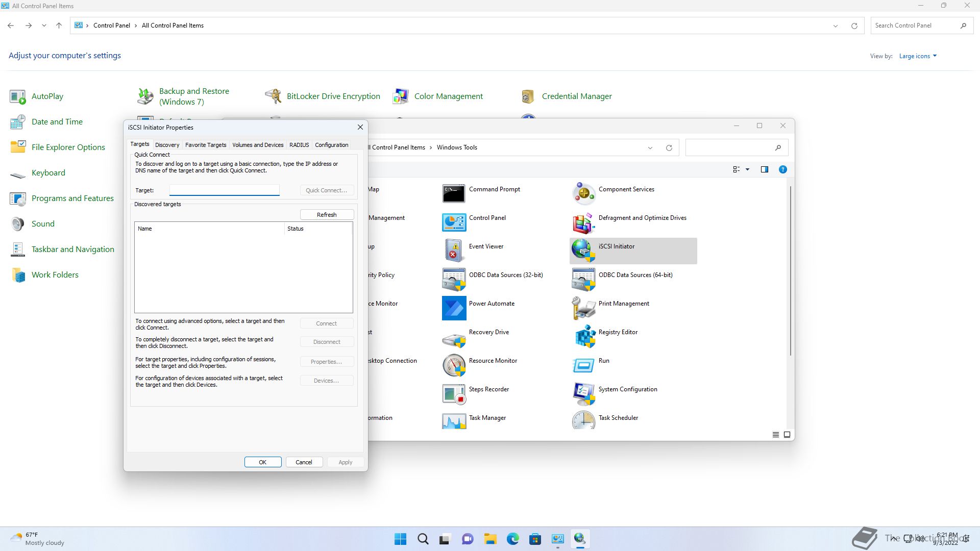Select the Targets tab
The image size is (980, 551).
140,144
